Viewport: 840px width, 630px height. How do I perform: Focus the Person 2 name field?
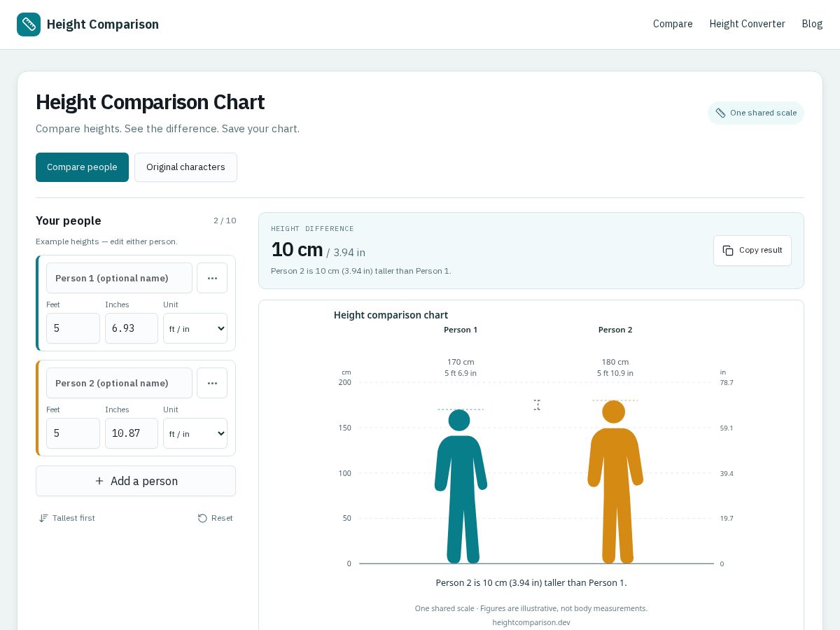pyautogui.click(x=119, y=383)
